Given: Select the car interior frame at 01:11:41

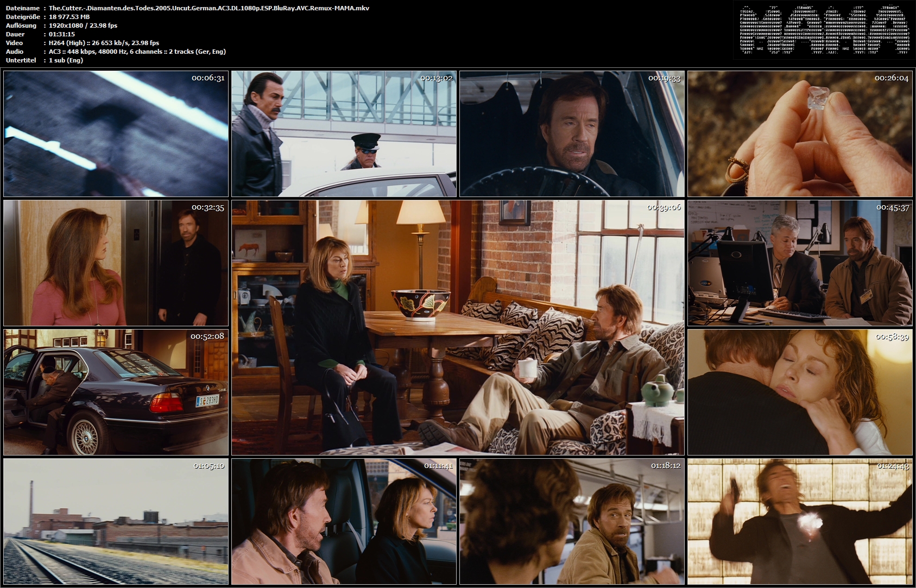Looking at the screenshot, I should (344, 521).
